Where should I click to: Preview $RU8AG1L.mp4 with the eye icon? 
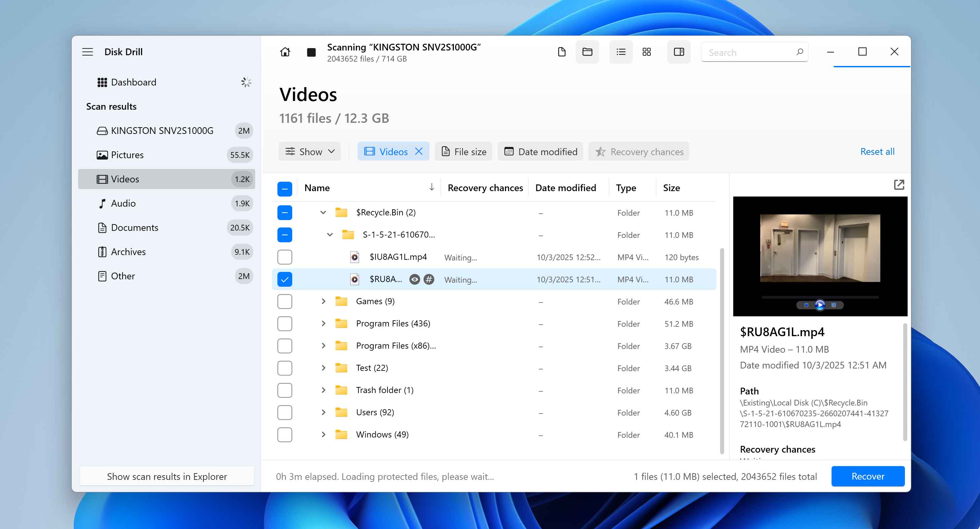(x=414, y=279)
